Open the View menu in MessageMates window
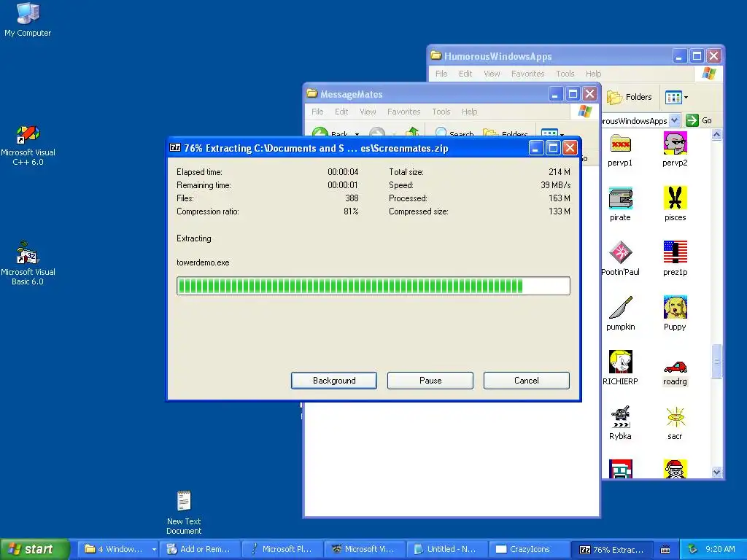The width and height of the screenshot is (747, 560). pos(368,112)
